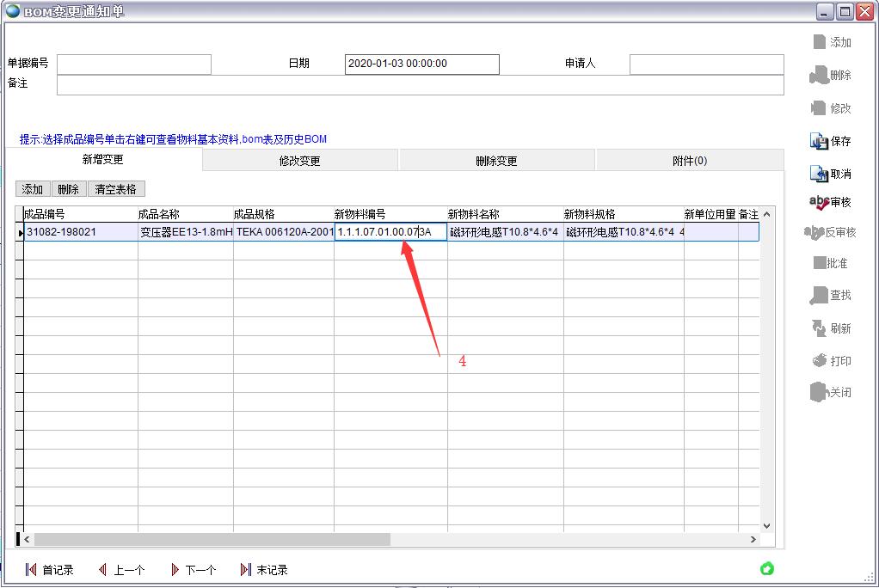Click into the 单据编号 input field

pyautogui.click(x=134, y=64)
